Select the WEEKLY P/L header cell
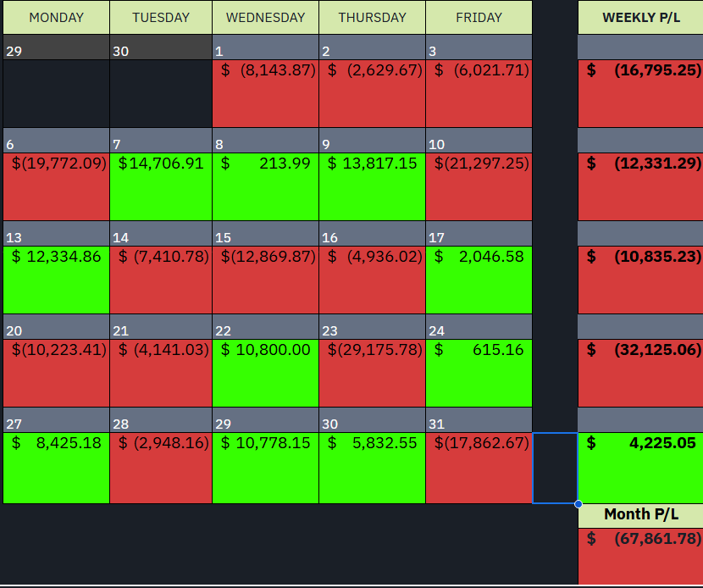 [640, 18]
